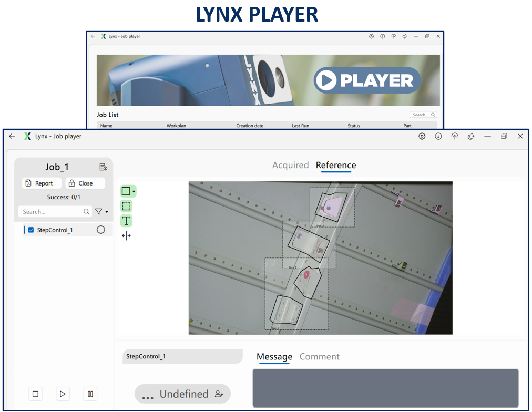Expand the rectangle tool dropdown arrow
The image size is (532, 412).
click(x=134, y=192)
